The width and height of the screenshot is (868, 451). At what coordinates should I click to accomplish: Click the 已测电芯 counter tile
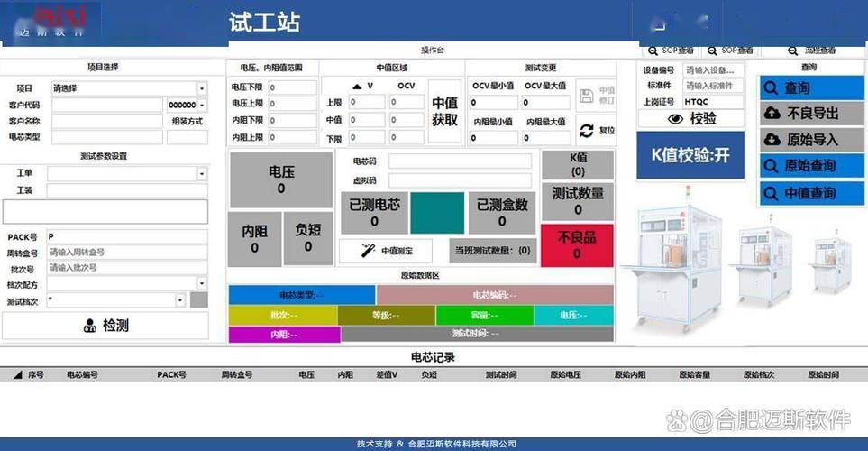[x=374, y=213]
